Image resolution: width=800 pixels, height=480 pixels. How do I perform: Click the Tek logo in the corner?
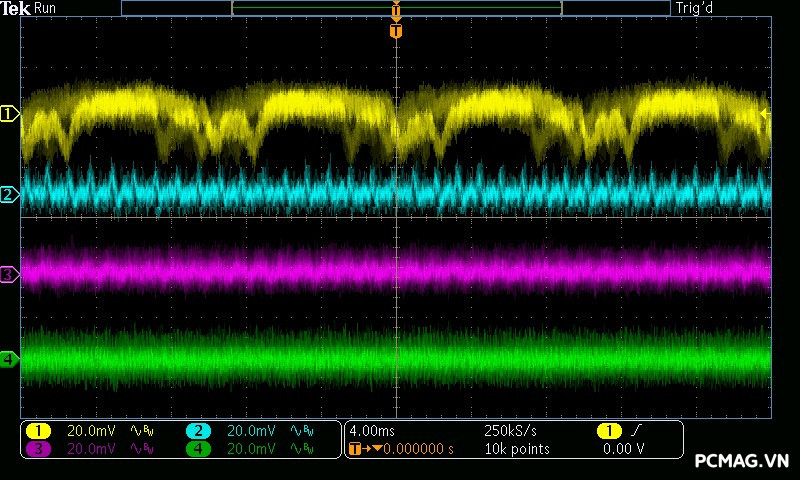point(17,8)
